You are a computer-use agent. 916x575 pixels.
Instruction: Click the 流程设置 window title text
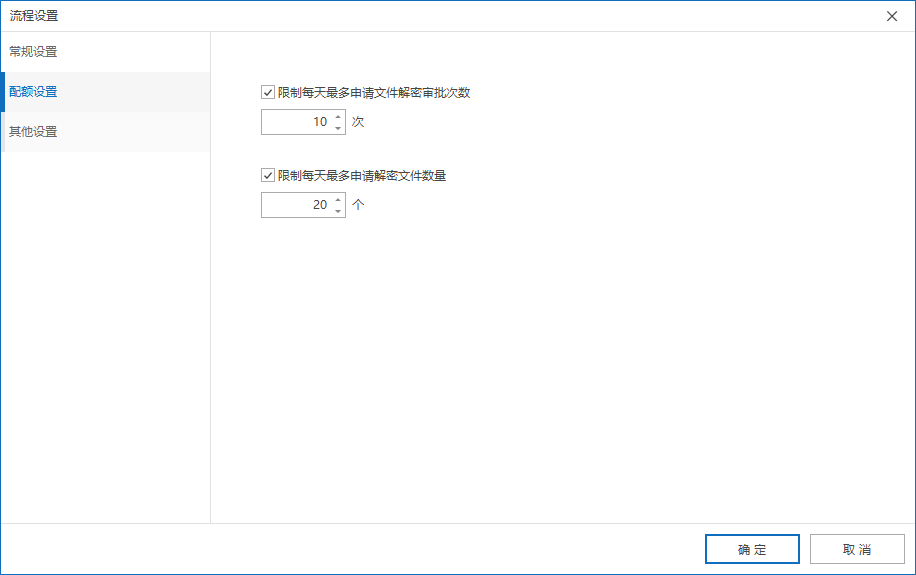[x=34, y=16]
